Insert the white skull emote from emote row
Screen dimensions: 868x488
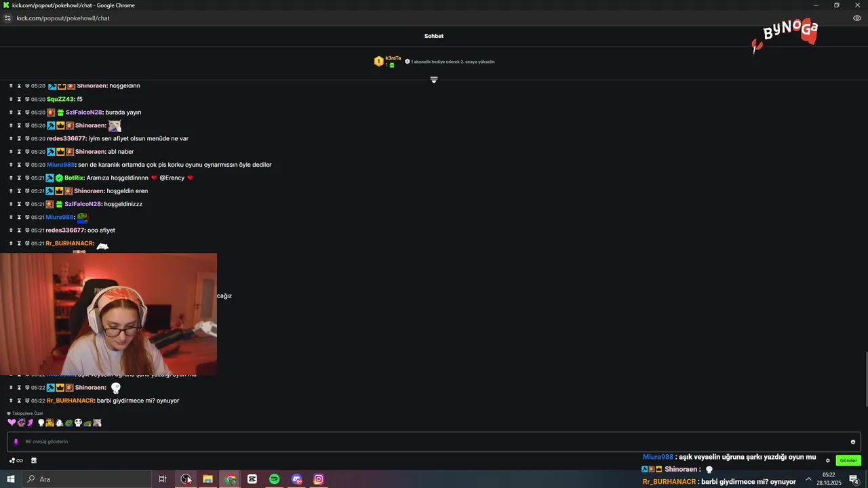point(78,422)
